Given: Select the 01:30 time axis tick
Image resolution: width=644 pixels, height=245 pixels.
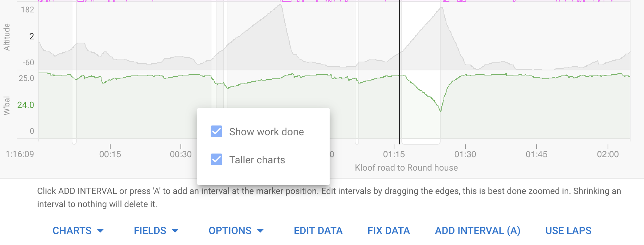Looking at the screenshot, I should (x=465, y=154).
